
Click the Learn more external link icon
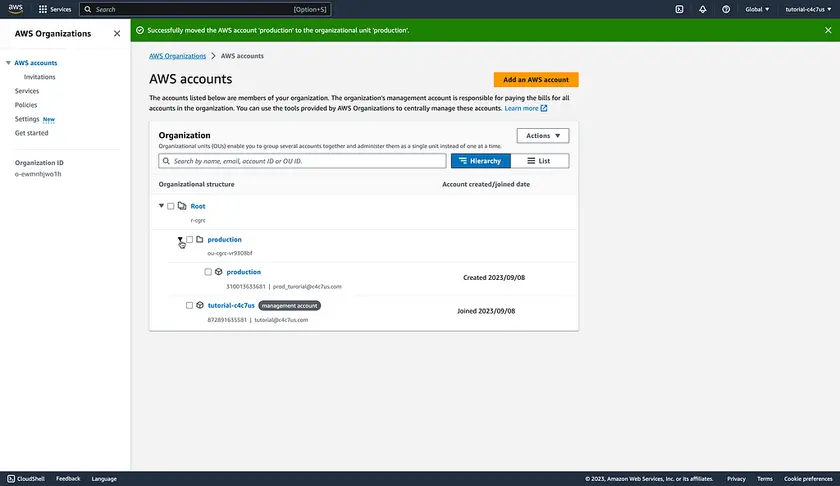point(544,108)
